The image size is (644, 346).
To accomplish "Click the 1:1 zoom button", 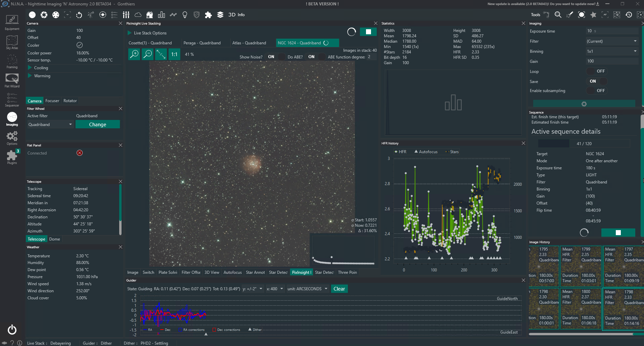I will (174, 54).
